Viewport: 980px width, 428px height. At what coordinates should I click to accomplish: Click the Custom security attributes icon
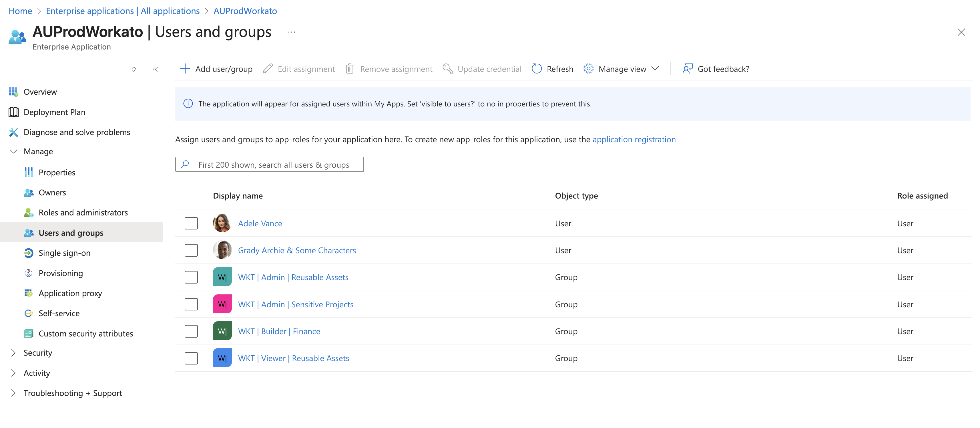click(29, 334)
